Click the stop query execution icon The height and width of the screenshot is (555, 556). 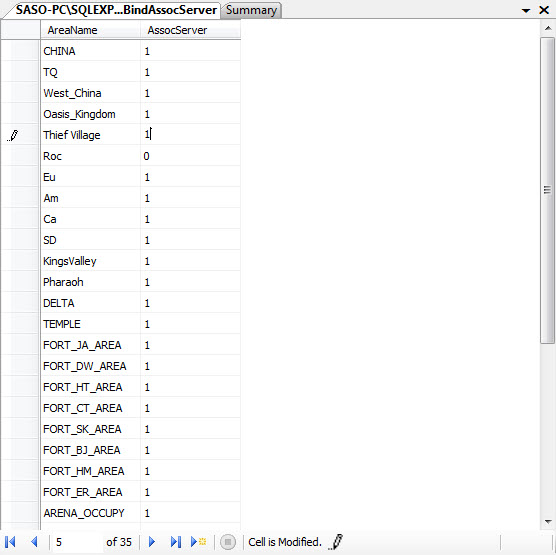click(228, 542)
